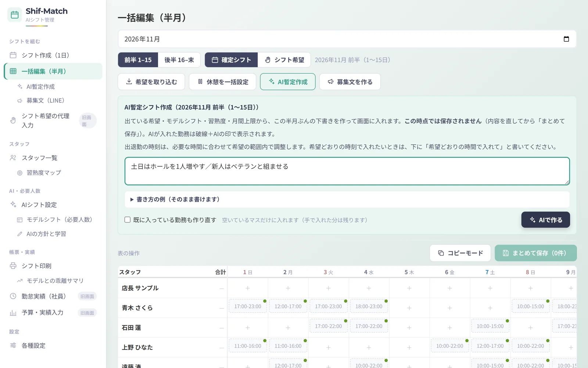Click the AIで作る button
Image resolution: width=588 pixels, height=368 pixels.
tap(545, 220)
